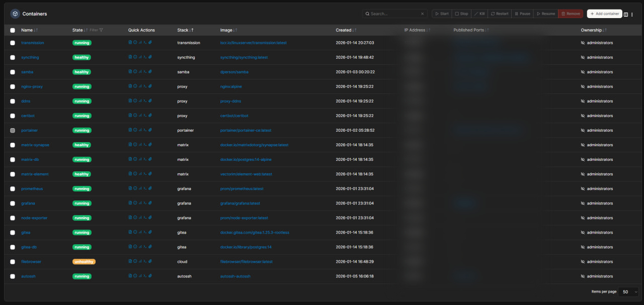
Task: Select all containers with the header checkbox
Action: point(13,30)
